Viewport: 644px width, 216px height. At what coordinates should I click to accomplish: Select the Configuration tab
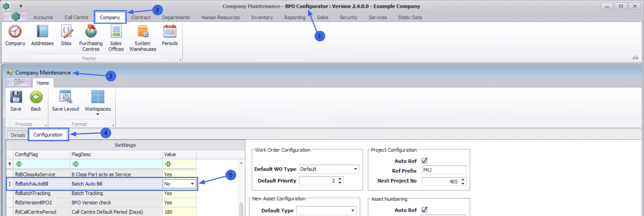pos(48,135)
